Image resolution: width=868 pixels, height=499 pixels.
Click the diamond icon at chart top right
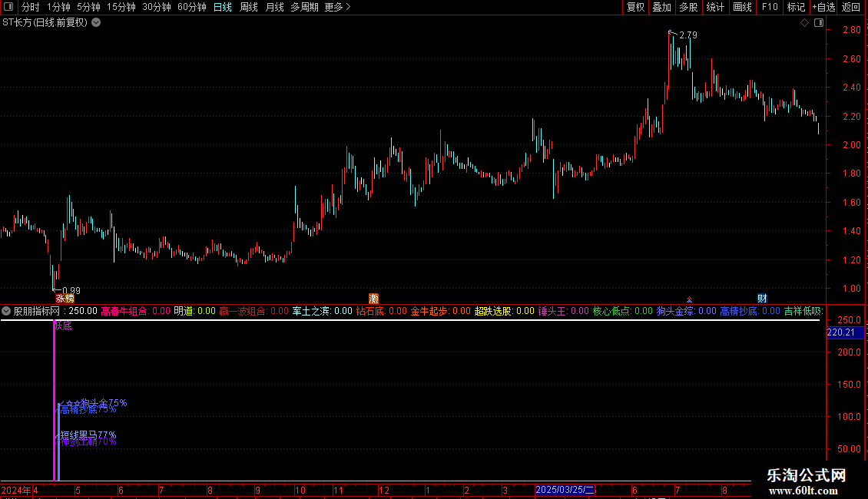click(x=805, y=23)
